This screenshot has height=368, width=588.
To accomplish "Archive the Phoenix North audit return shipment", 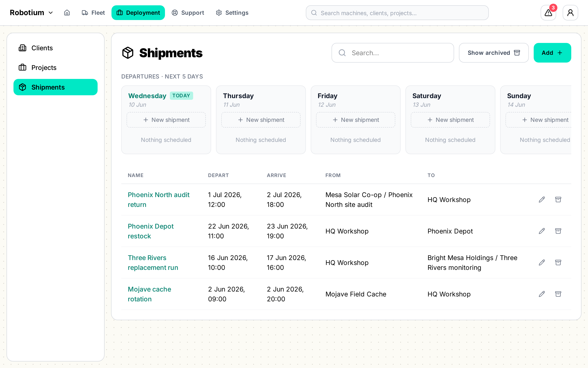I will coord(558,200).
